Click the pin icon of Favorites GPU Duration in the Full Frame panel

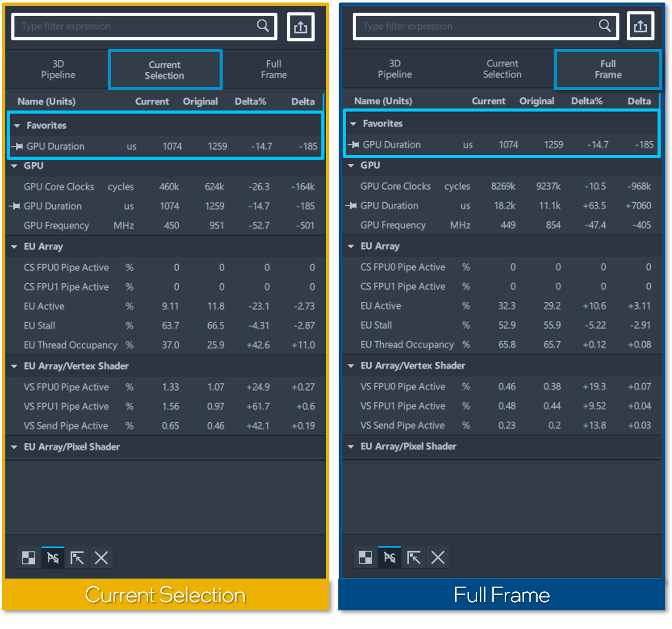pyautogui.click(x=353, y=145)
